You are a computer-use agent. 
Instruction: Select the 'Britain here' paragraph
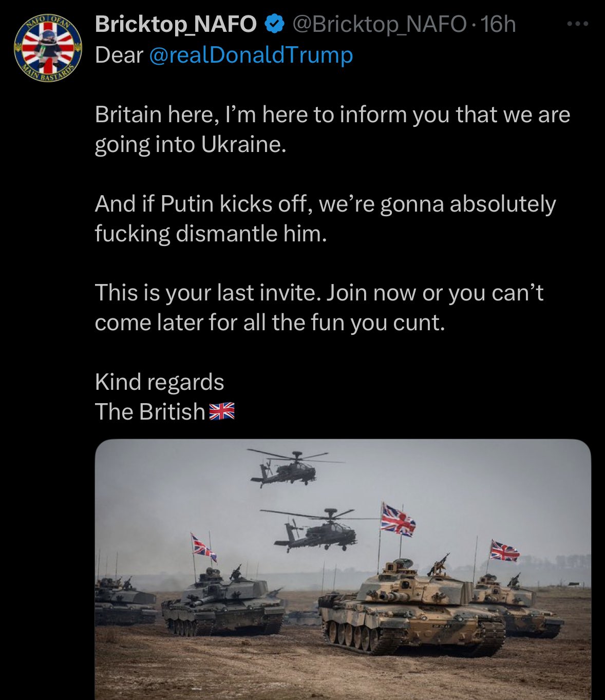point(332,129)
